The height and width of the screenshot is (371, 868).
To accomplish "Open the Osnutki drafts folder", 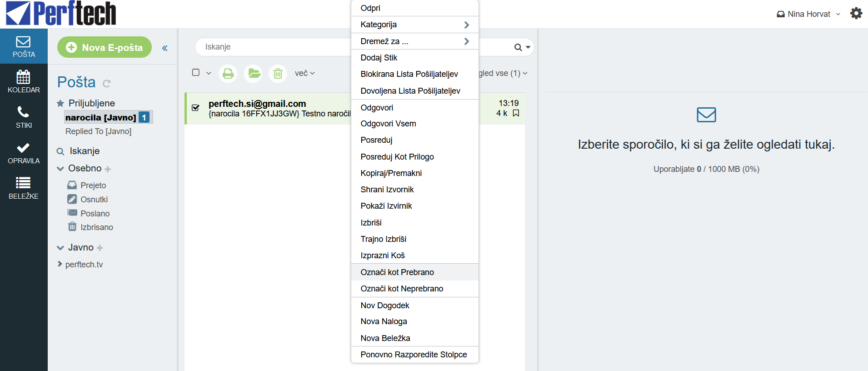I will pyautogui.click(x=94, y=200).
